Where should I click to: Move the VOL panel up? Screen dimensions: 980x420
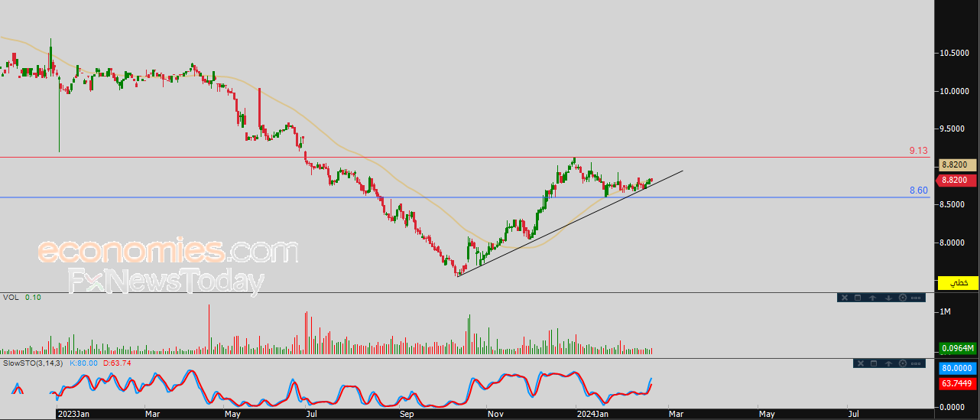pyautogui.click(x=872, y=298)
